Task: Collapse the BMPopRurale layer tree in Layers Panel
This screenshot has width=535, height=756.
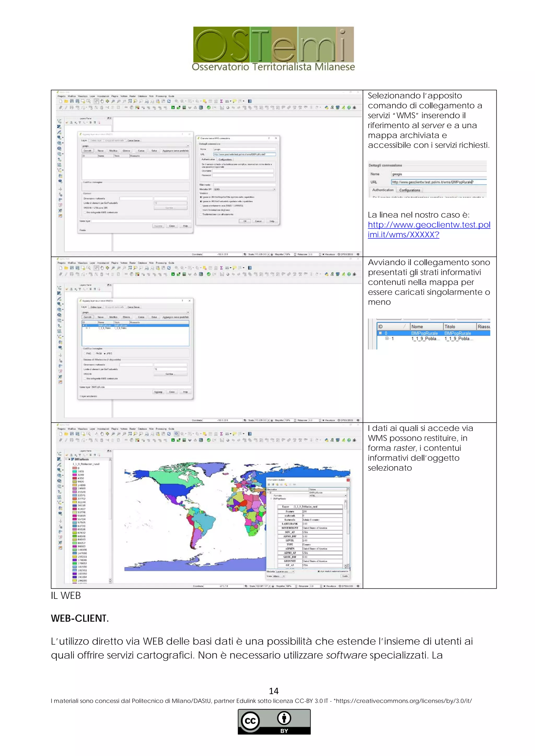Action: coord(67,459)
